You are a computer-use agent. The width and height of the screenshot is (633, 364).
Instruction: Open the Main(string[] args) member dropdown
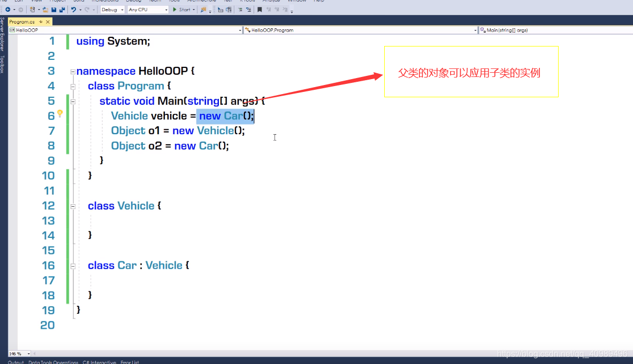(x=555, y=30)
